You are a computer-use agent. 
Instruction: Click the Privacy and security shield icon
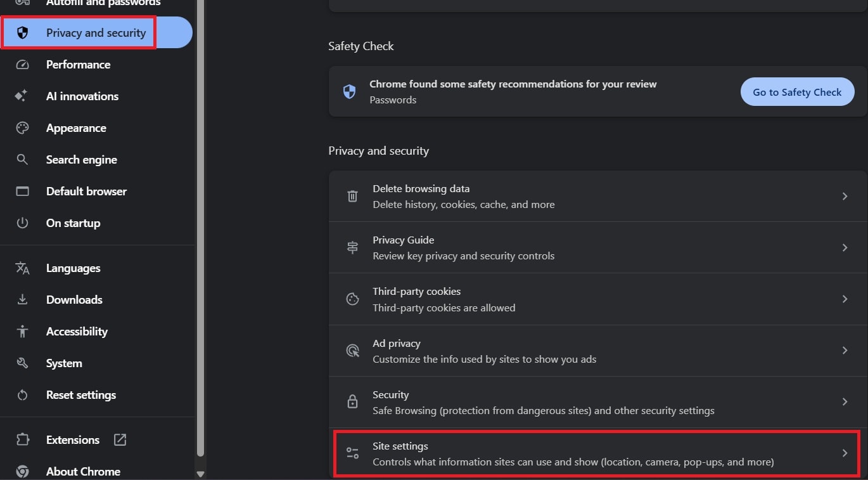(22, 33)
